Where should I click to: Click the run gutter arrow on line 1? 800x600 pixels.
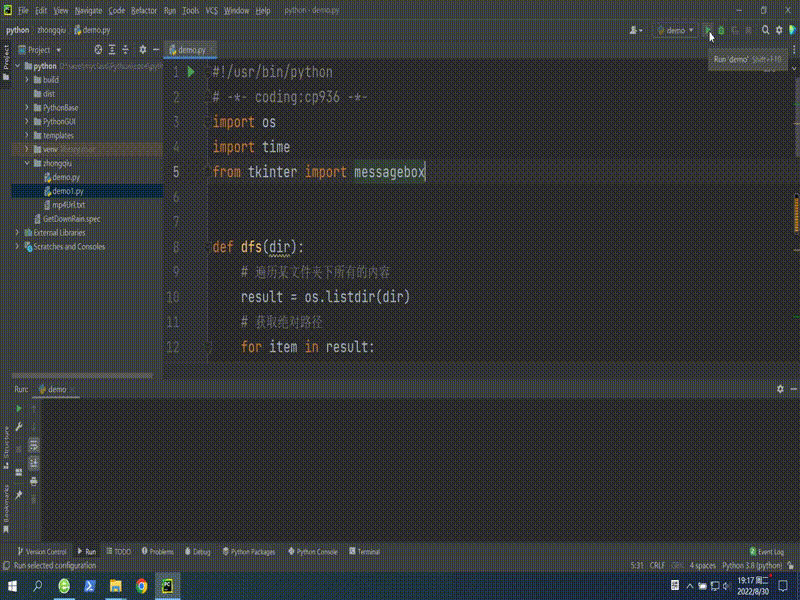point(191,72)
